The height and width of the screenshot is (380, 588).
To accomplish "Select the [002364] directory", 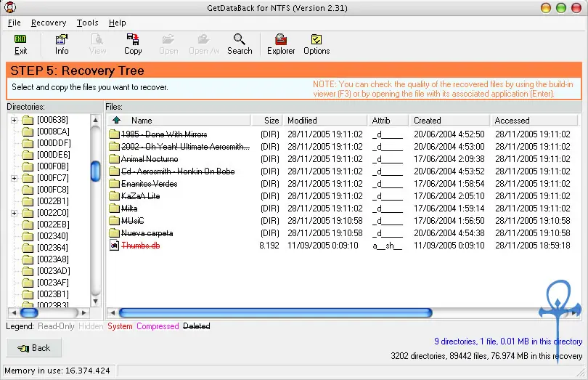I will [x=52, y=248].
